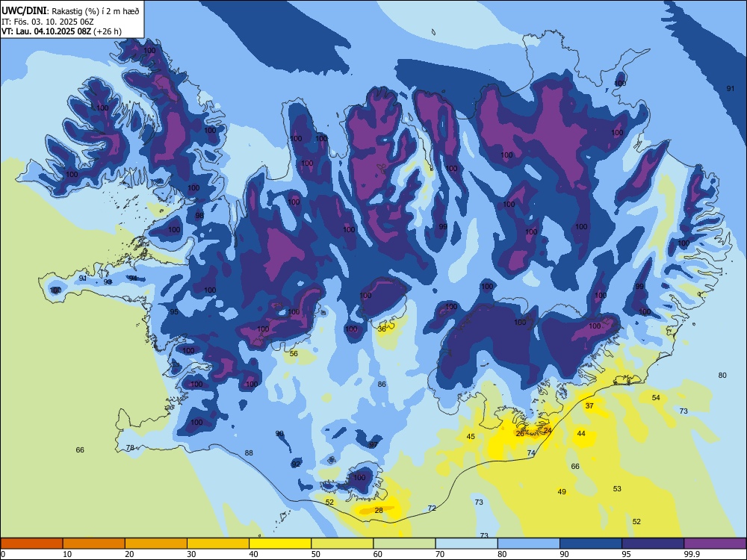Pick the light green 60–70 legend swatch
747x560 pixels.
tap(404, 544)
